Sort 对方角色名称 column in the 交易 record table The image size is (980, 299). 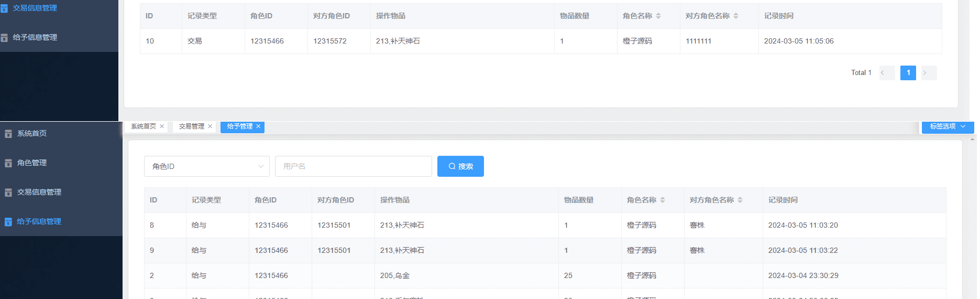(x=736, y=16)
